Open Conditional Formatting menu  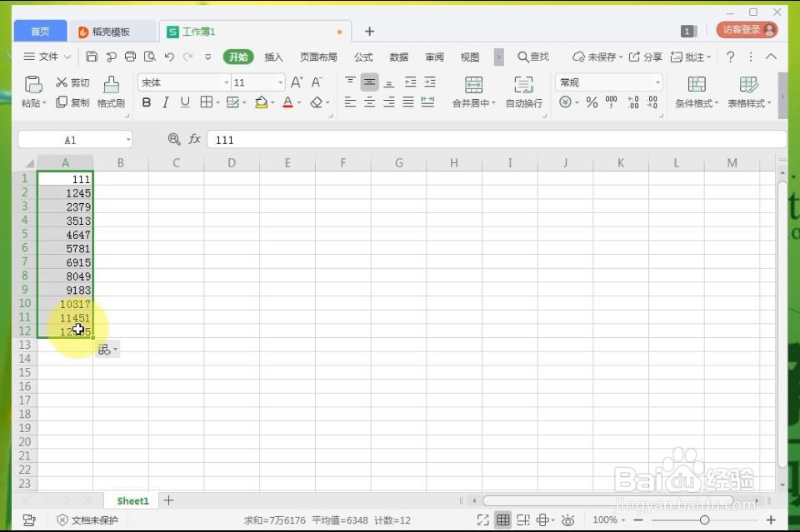(x=697, y=92)
